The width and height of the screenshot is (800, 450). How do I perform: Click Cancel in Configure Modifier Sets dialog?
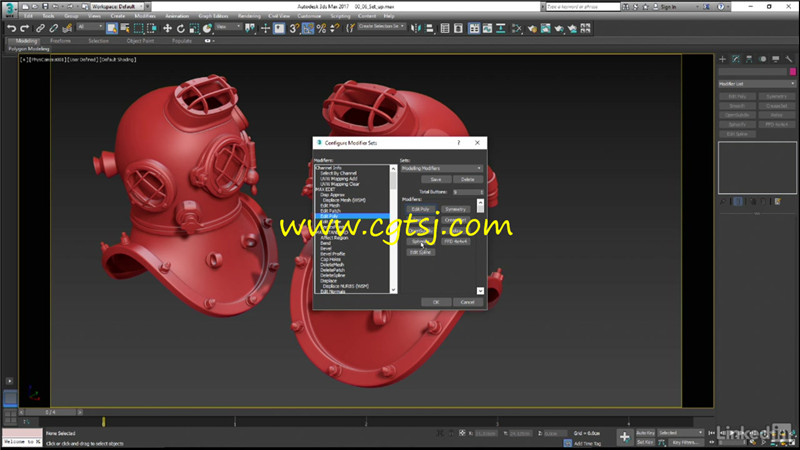(x=467, y=302)
